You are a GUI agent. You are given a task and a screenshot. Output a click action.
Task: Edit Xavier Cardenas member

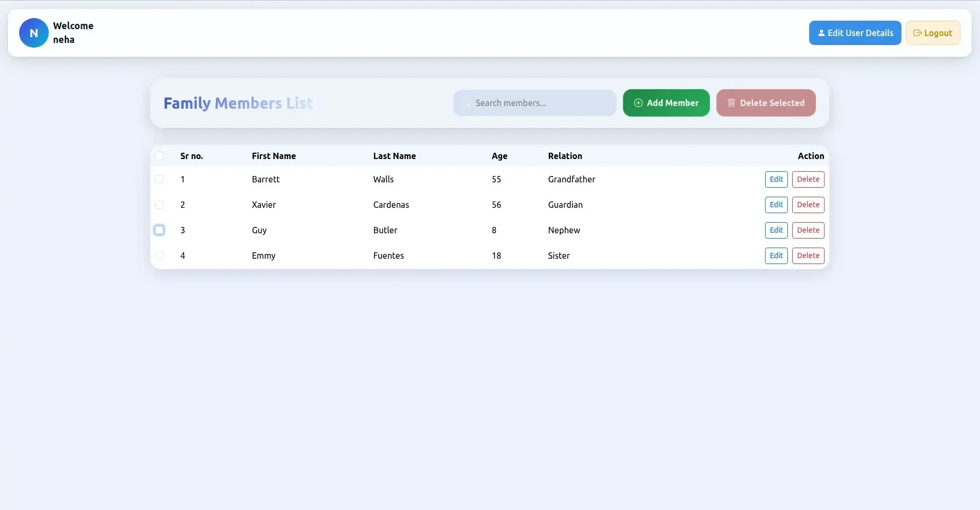tap(776, 205)
